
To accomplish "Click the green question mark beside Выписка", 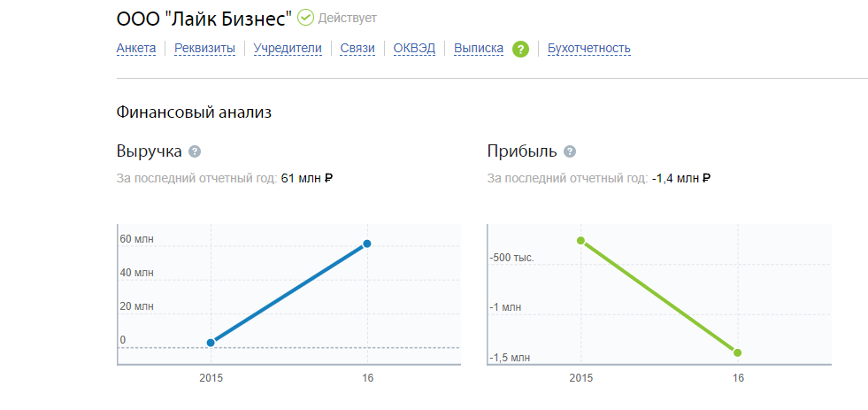I will 520,49.
